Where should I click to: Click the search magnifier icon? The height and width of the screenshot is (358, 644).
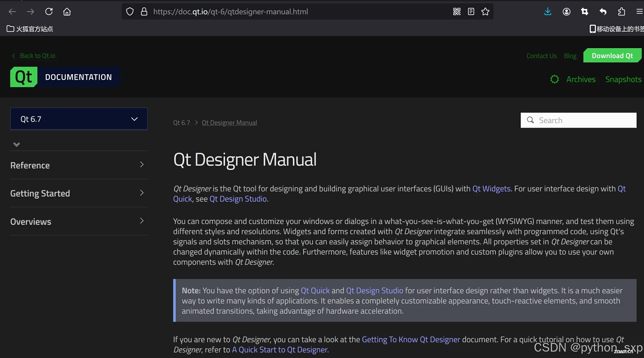pyautogui.click(x=530, y=120)
